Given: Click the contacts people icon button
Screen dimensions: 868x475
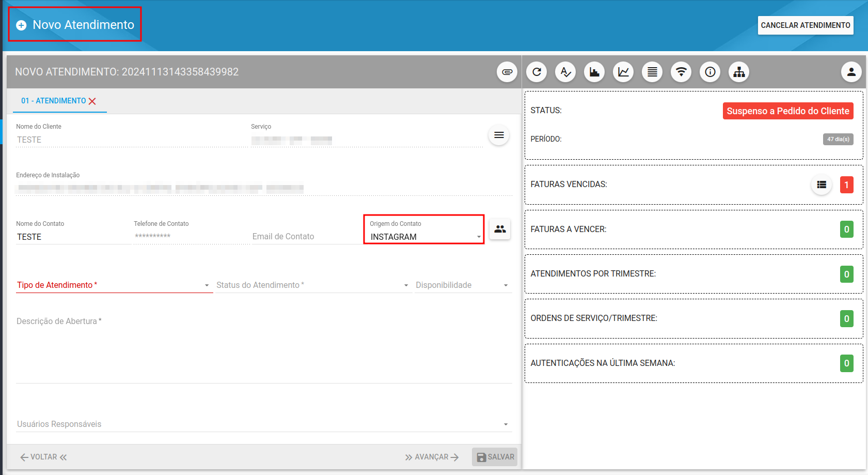Looking at the screenshot, I should (x=500, y=229).
